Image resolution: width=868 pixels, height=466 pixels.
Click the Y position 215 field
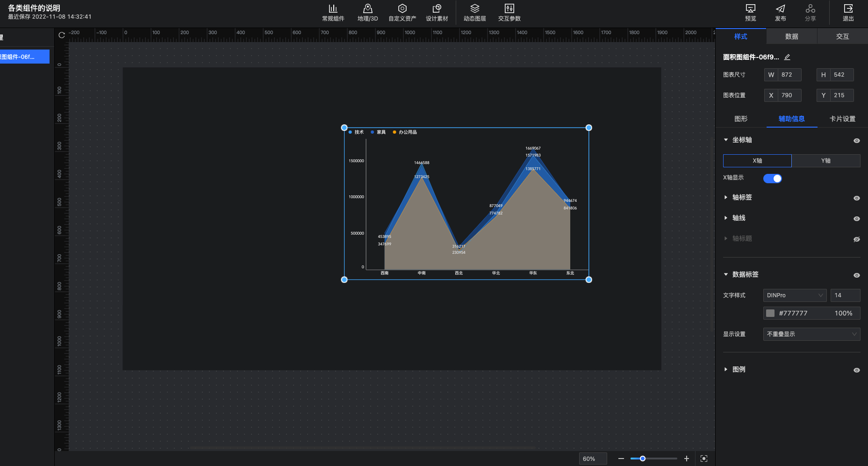[835, 95]
